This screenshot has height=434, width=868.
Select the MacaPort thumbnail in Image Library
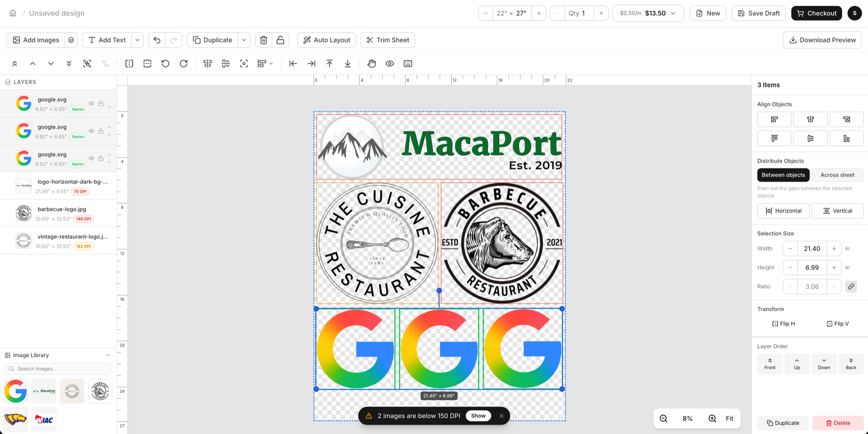point(44,391)
